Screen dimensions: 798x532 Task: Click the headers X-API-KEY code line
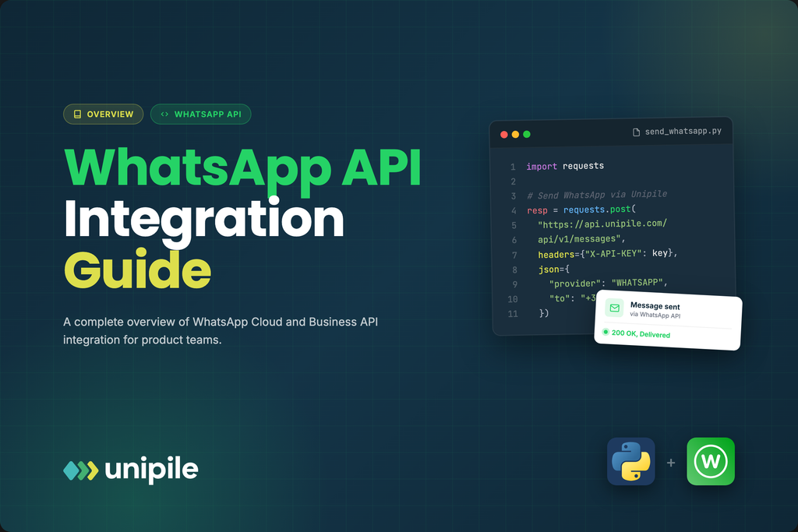coord(608,253)
